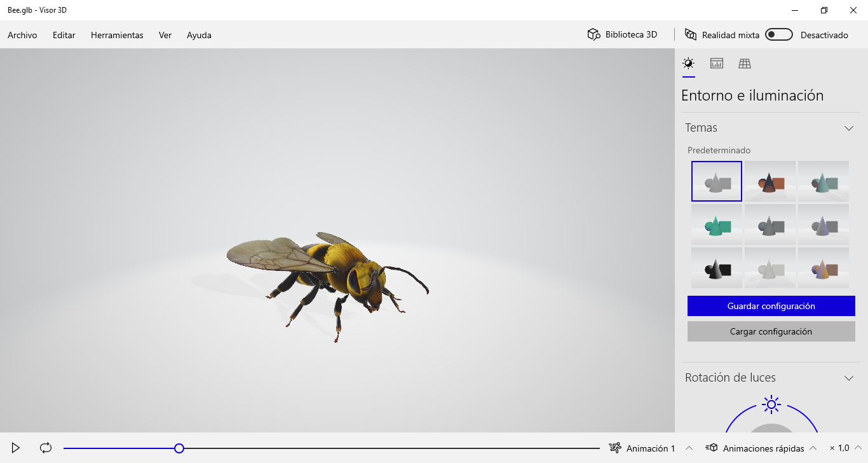Image resolution: width=868 pixels, height=463 pixels.
Task: Select the faded white shapes theme
Action: (x=770, y=268)
